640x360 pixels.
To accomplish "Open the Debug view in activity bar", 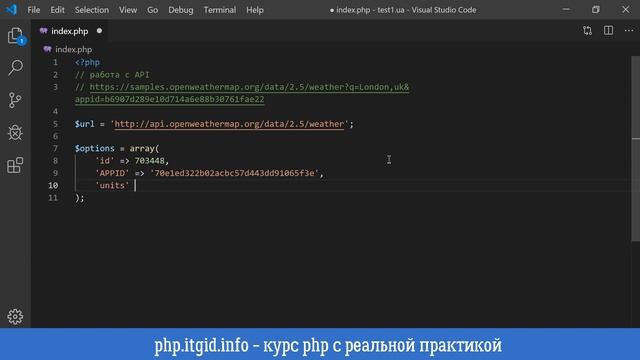I will pyautogui.click(x=16, y=133).
